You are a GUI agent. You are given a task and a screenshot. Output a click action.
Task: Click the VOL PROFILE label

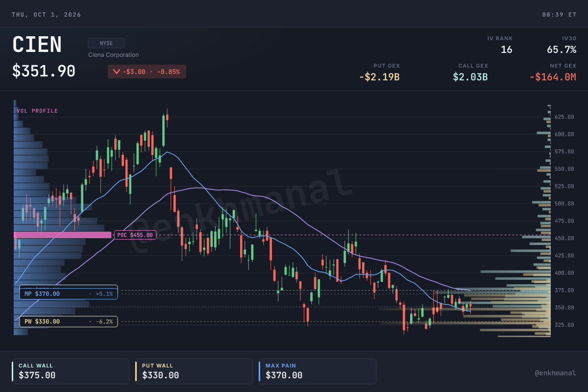[x=37, y=111]
